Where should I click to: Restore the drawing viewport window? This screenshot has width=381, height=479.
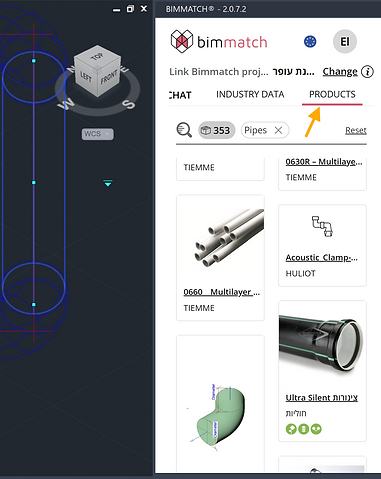point(130,9)
